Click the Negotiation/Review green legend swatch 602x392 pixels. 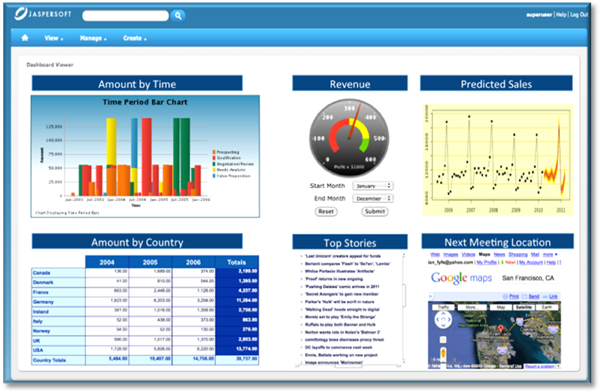[x=214, y=164]
